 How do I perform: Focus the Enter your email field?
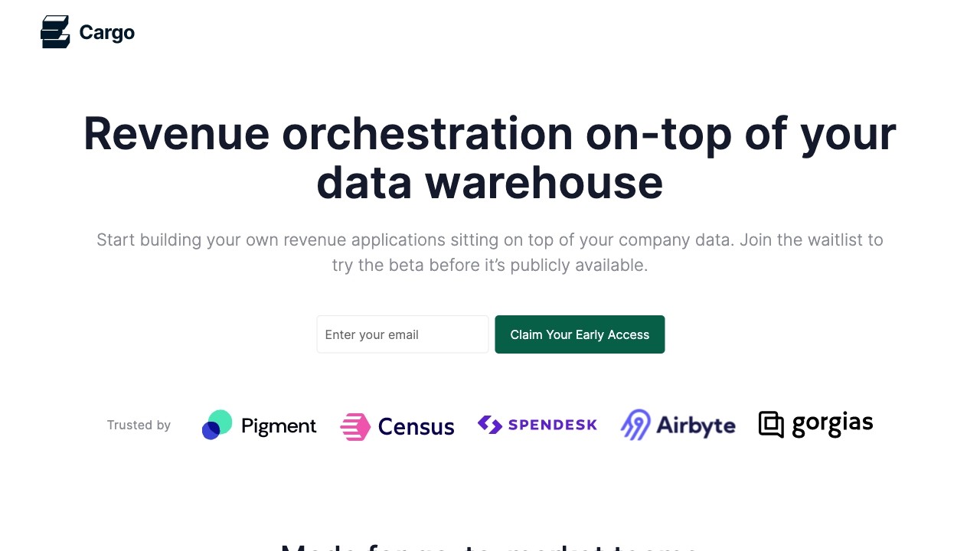403,334
